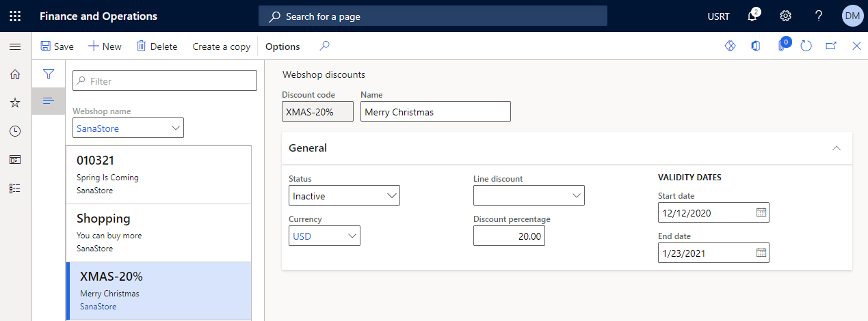
Task: Open Workspaces icon in sidebar
Action: tap(15, 159)
